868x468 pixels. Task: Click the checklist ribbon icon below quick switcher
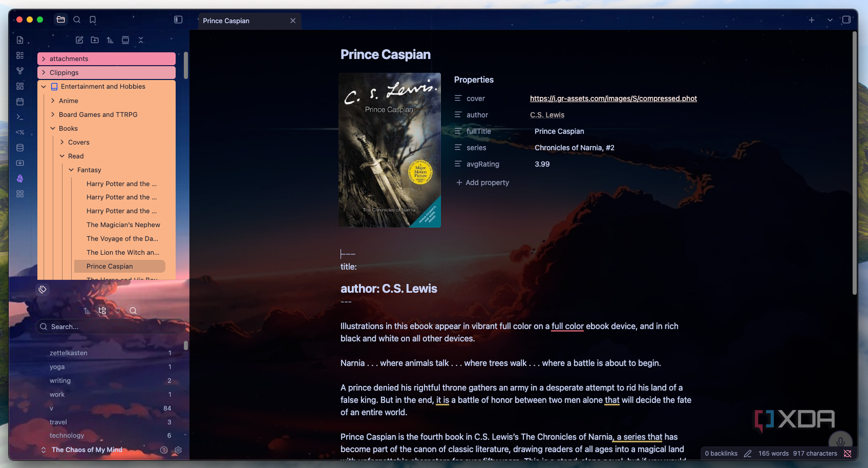[20, 55]
